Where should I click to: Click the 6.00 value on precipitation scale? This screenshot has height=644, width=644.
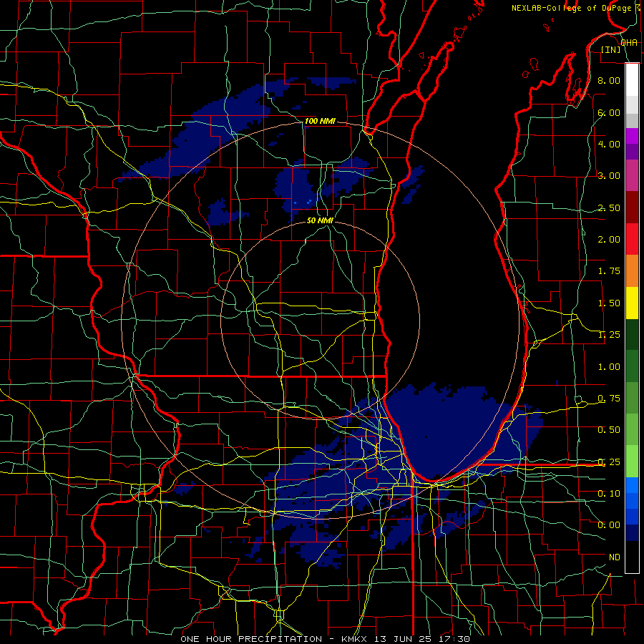(x=609, y=112)
